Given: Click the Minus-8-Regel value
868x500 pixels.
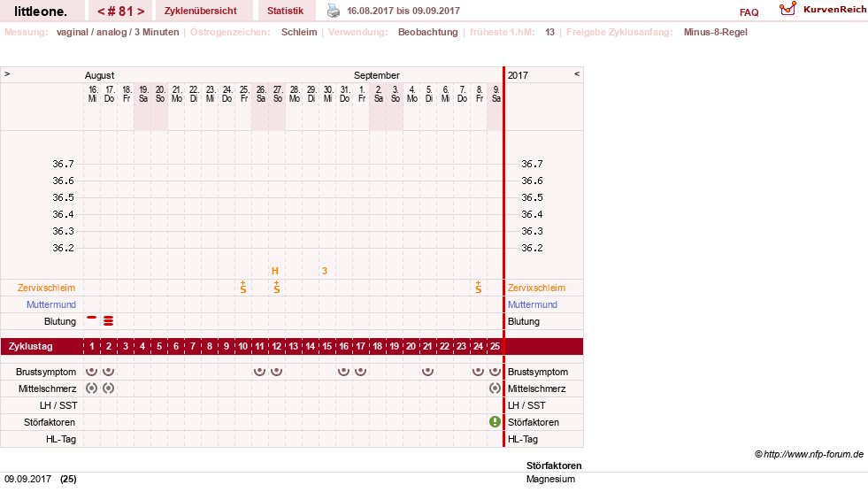Looking at the screenshot, I should pos(715,32).
